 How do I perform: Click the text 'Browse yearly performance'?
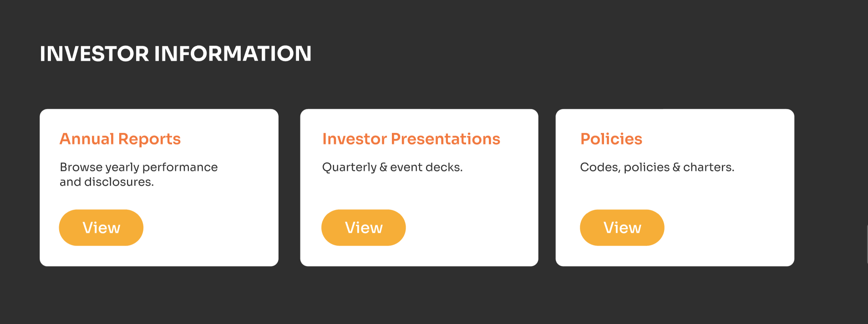coord(138,167)
